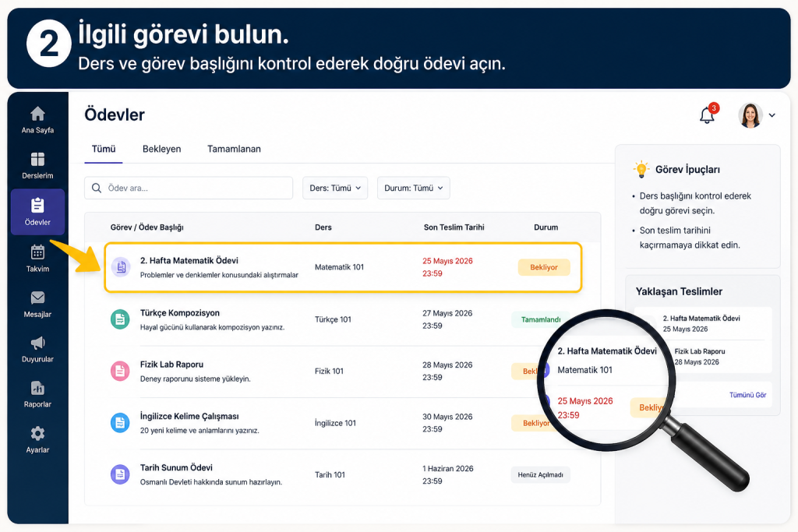The width and height of the screenshot is (798, 532).
Task: Click the Tarih 101 course cell
Action: coord(330,474)
